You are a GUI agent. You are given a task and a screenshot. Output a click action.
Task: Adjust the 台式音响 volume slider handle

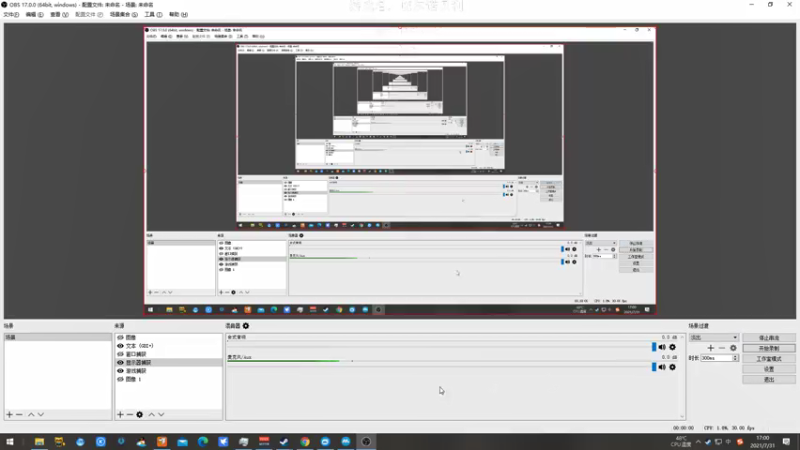(654, 347)
